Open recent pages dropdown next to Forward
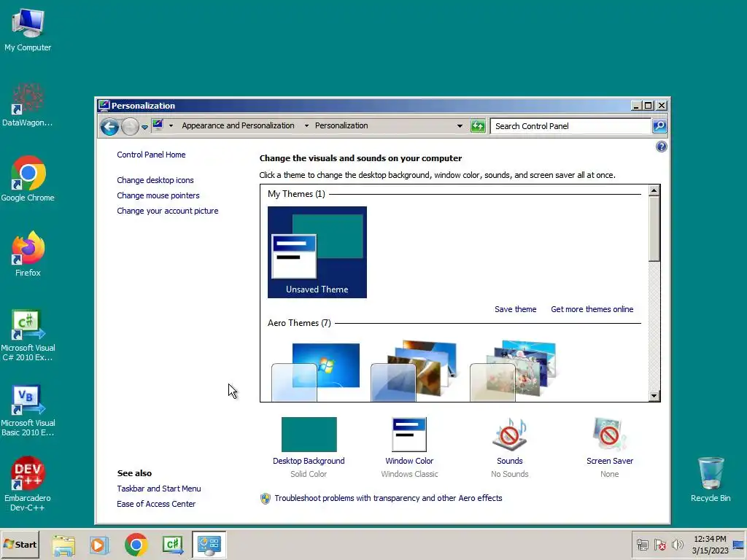The height and width of the screenshot is (560, 747). 144,127
